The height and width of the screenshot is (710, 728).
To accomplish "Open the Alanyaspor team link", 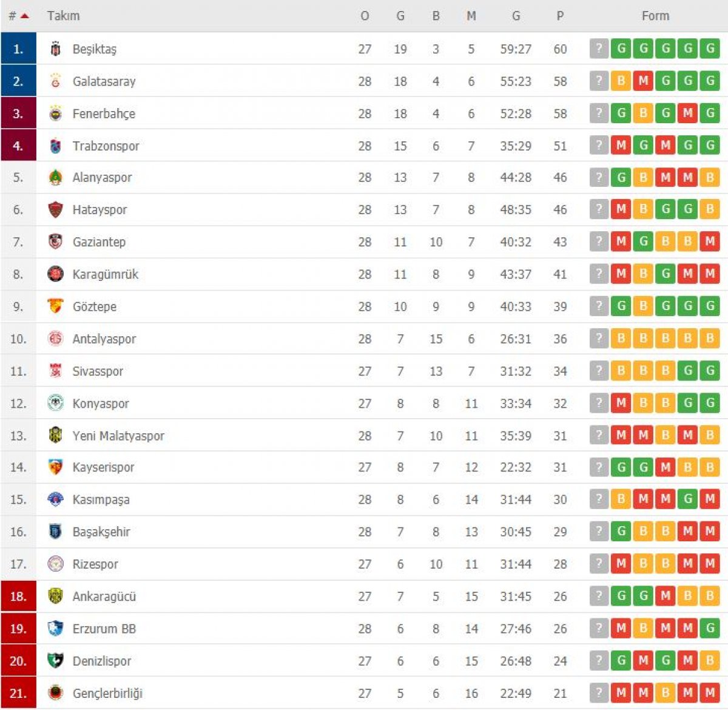I will [102, 178].
